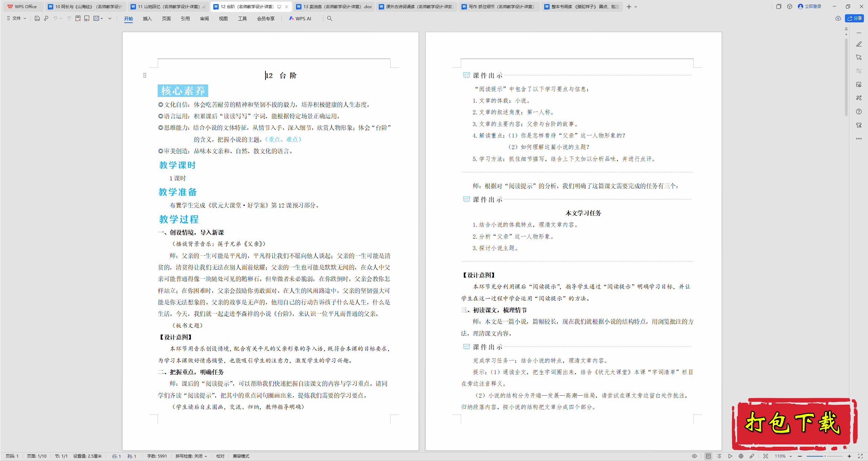868x461 pixels.
Task: Click the export-to-PDF icon in quick toolbar
Action: pos(78,18)
